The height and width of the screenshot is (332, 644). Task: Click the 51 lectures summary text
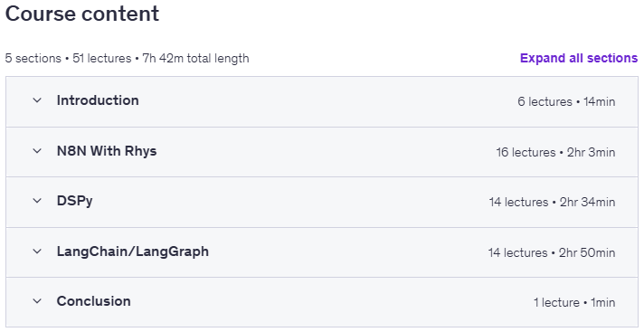[102, 58]
